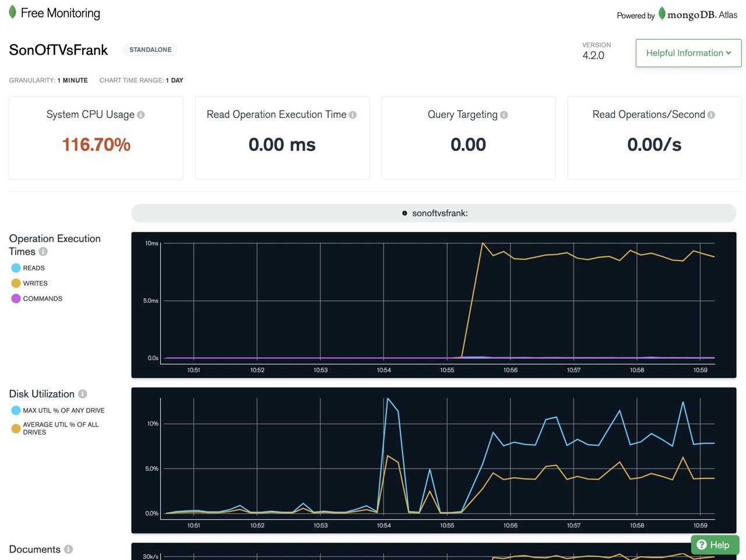Click the Free Monitoring leaf logo
The height and width of the screenshot is (560, 746).
12,12
